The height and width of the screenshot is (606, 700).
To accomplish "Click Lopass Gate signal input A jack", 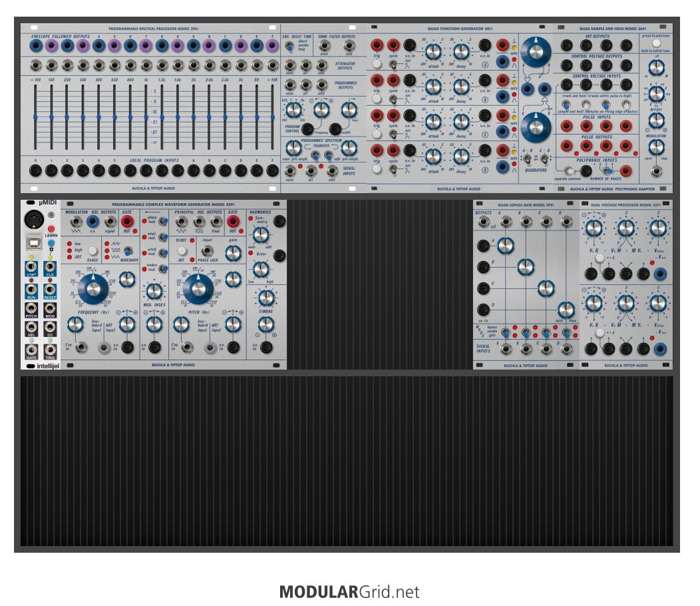I will pyautogui.click(x=506, y=348).
